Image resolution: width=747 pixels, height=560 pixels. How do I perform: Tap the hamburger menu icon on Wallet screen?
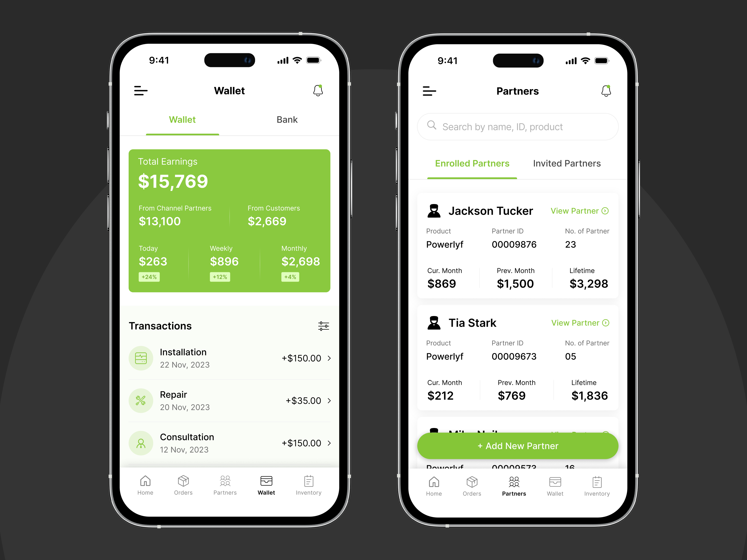pyautogui.click(x=141, y=91)
